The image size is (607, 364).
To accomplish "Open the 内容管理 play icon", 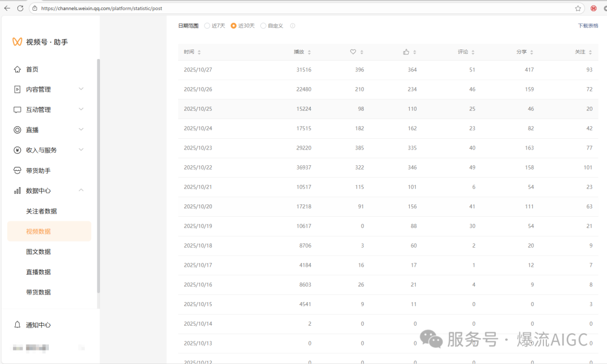I will 17,89.
